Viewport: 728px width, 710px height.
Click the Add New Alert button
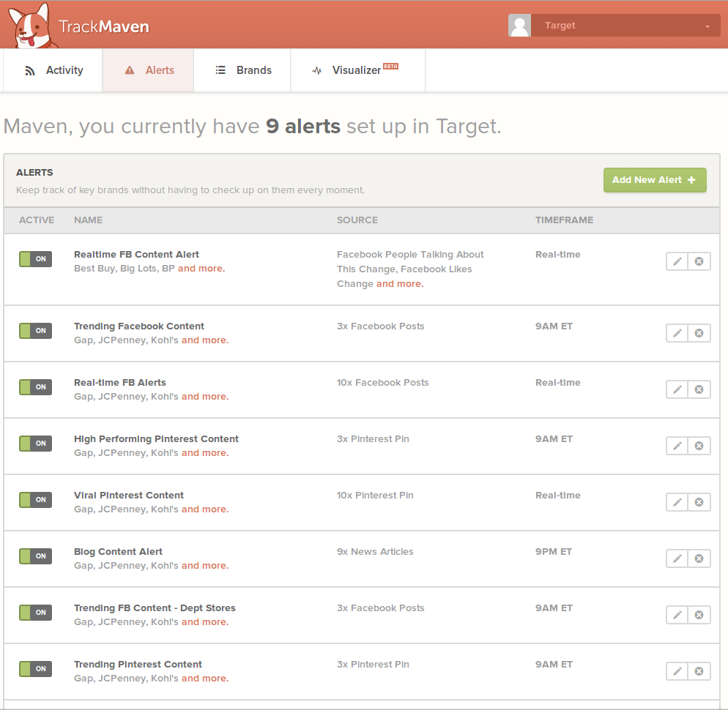[655, 180]
